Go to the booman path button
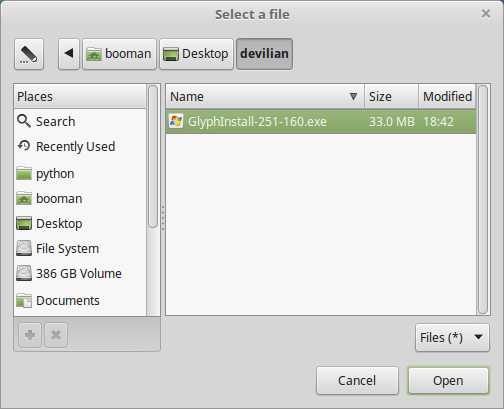Image resolution: width=504 pixels, height=409 pixels. coord(119,54)
